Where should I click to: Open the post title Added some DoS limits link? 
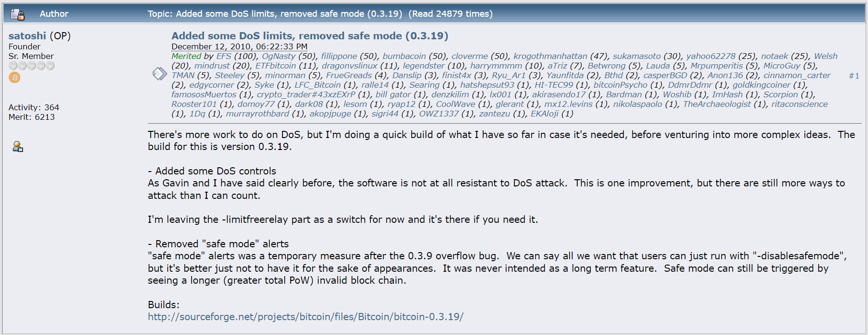[310, 35]
